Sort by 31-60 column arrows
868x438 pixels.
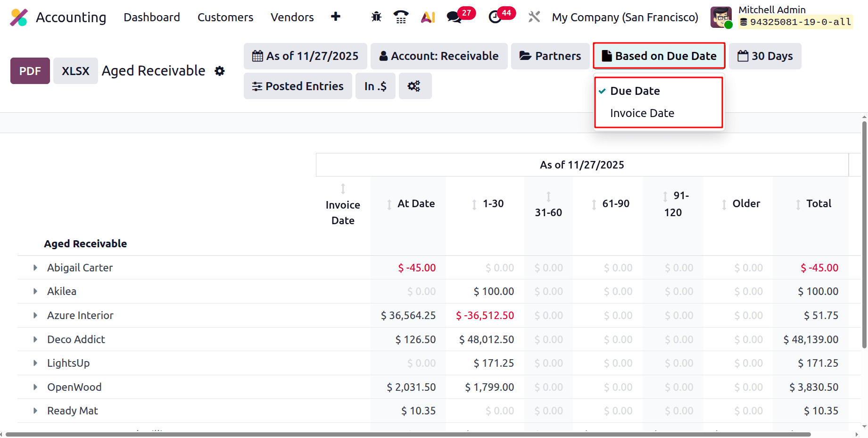(x=548, y=196)
